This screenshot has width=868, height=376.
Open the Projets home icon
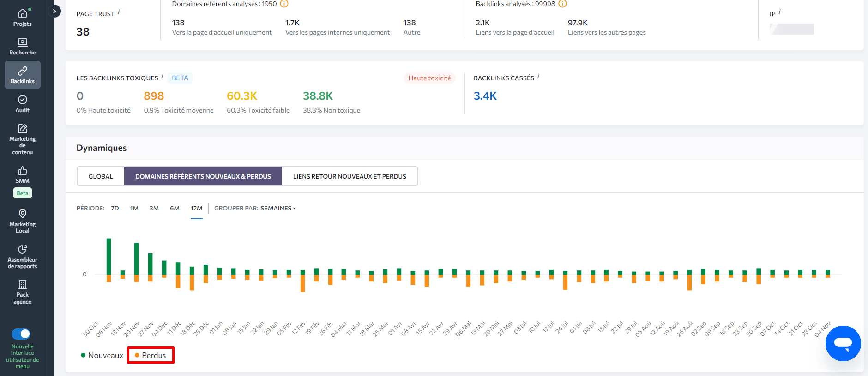22,13
